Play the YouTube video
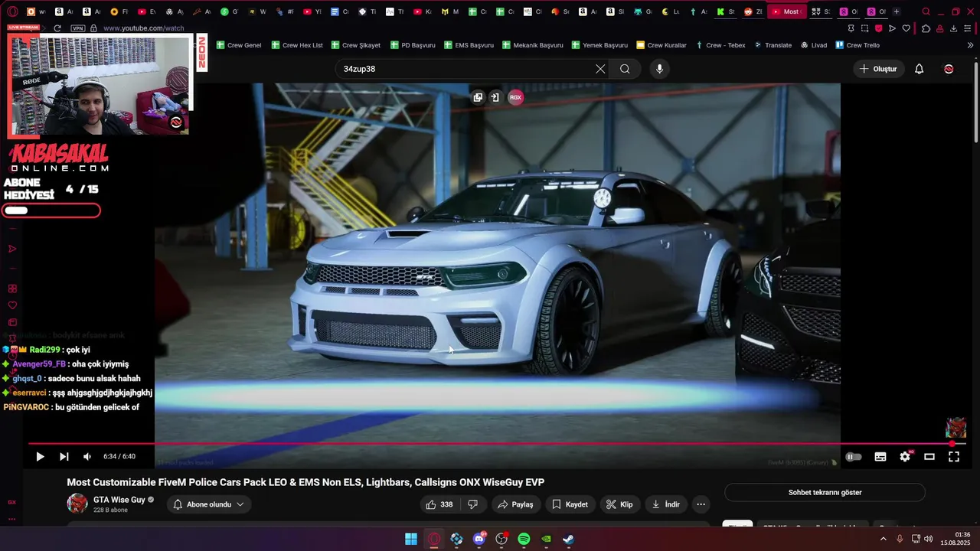The image size is (980, 551). tap(40, 457)
